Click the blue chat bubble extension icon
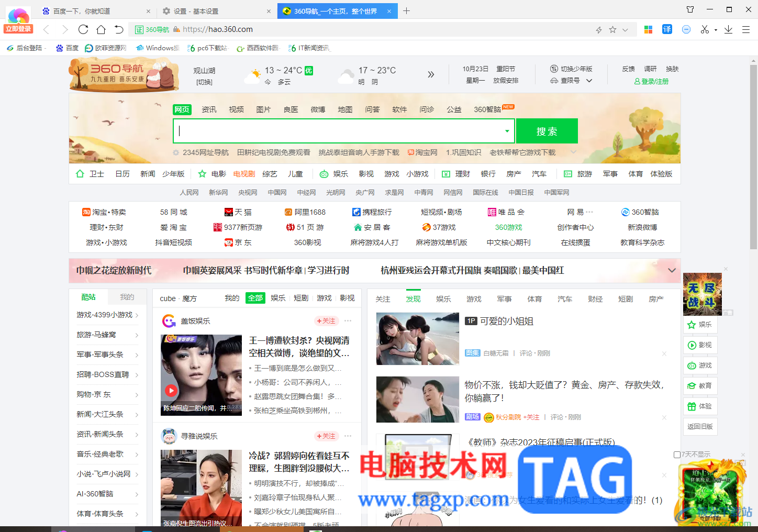Viewport: 758px width, 532px height. [686, 29]
